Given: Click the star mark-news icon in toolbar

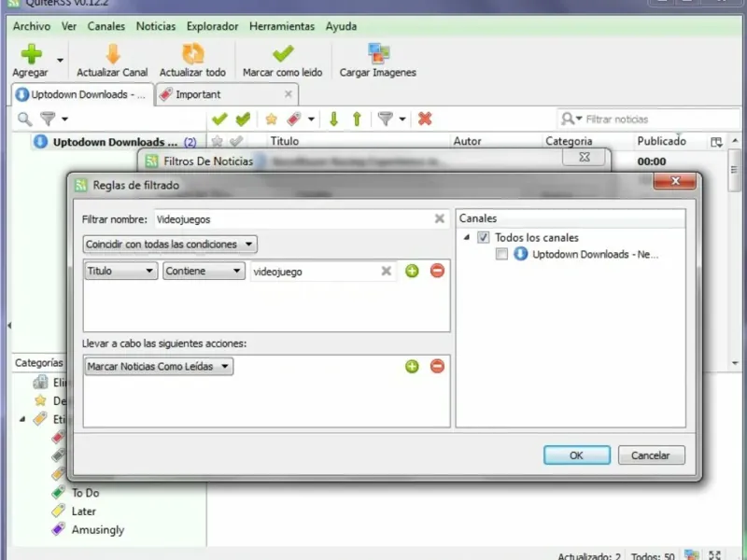Looking at the screenshot, I should tap(271, 119).
